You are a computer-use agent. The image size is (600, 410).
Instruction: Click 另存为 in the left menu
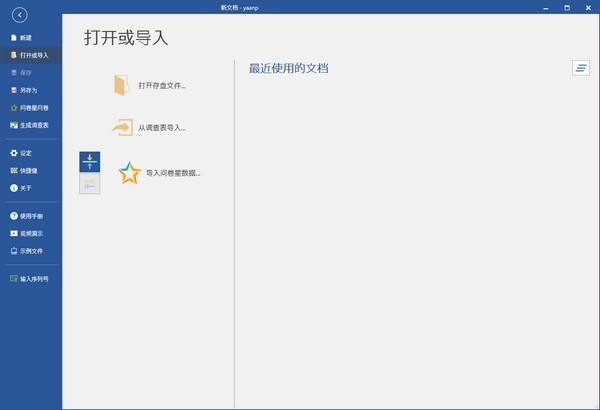28,90
